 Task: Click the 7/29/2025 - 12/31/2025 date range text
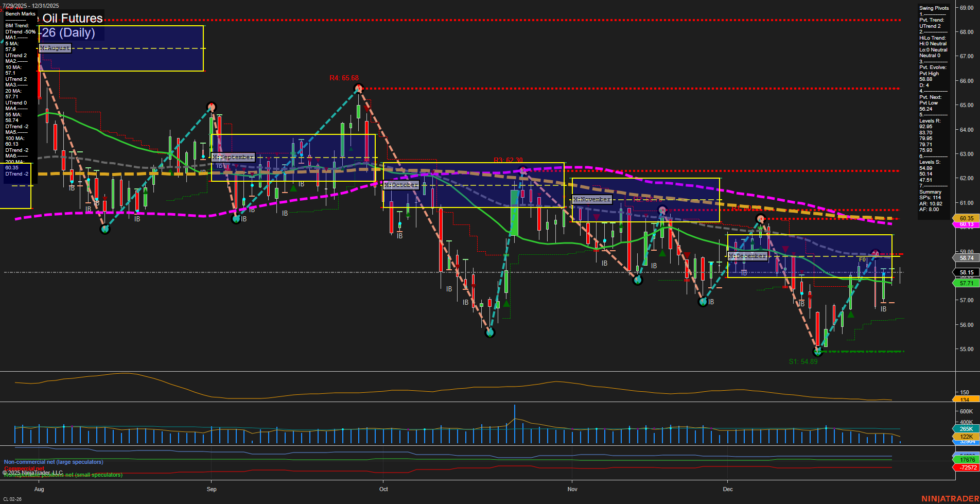[x=32, y=4]
